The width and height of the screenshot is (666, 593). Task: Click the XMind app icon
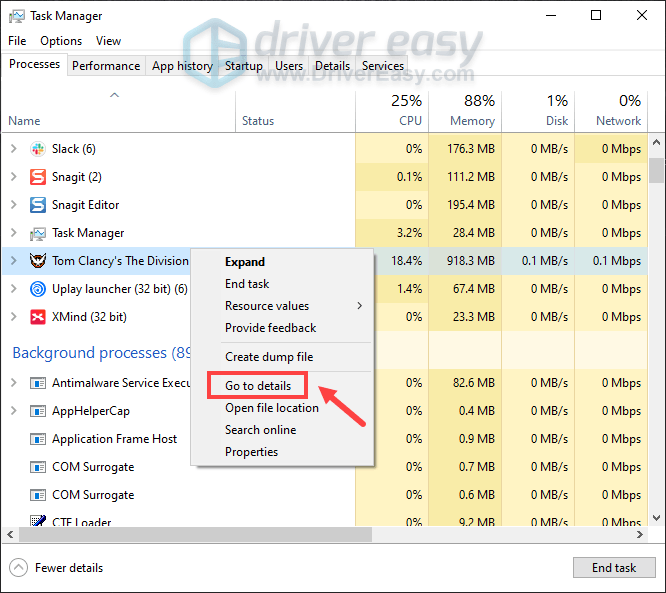pyautogui.click(x=38, y=317)
